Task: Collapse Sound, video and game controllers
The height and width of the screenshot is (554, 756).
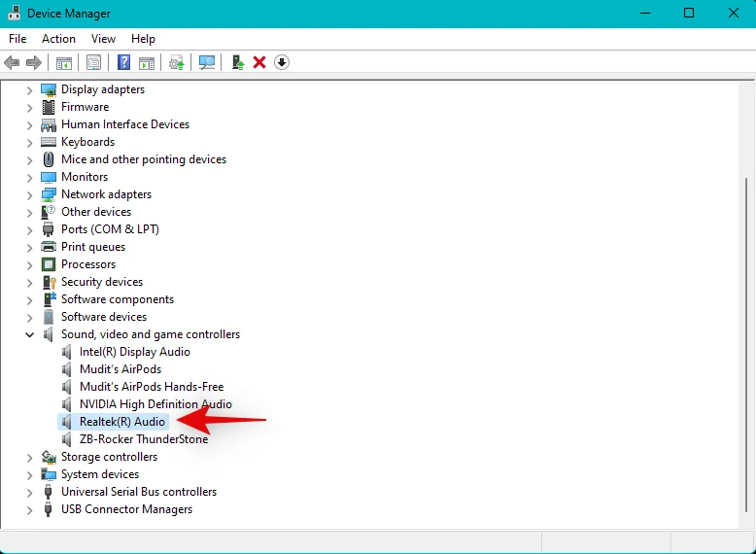Action: click(30, 334)
